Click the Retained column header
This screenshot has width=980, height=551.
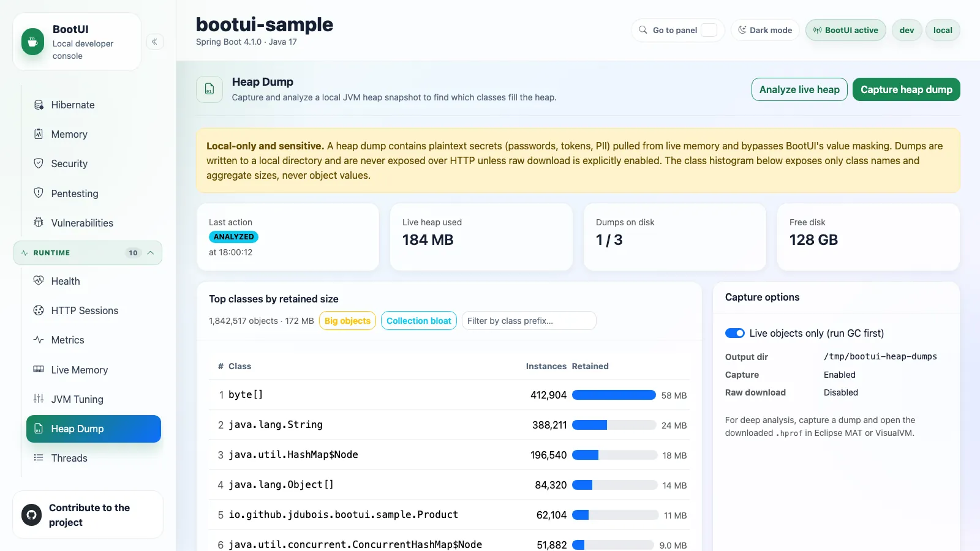click(590, 366)
